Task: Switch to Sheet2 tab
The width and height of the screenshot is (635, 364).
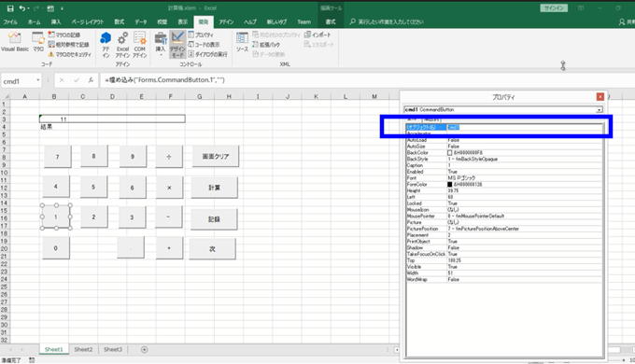Action: click(83, 349)
